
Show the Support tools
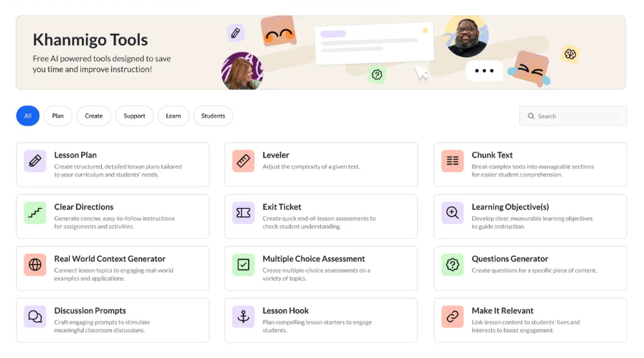pos(134,116)
